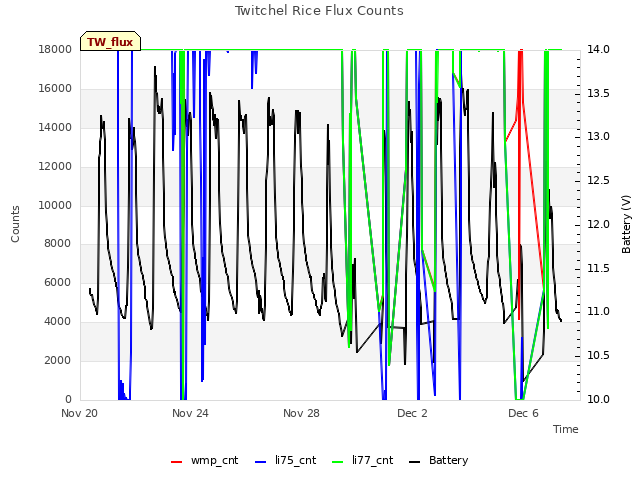
Task: Click the 6000 counts axis label
Action: tap(58, 282)
